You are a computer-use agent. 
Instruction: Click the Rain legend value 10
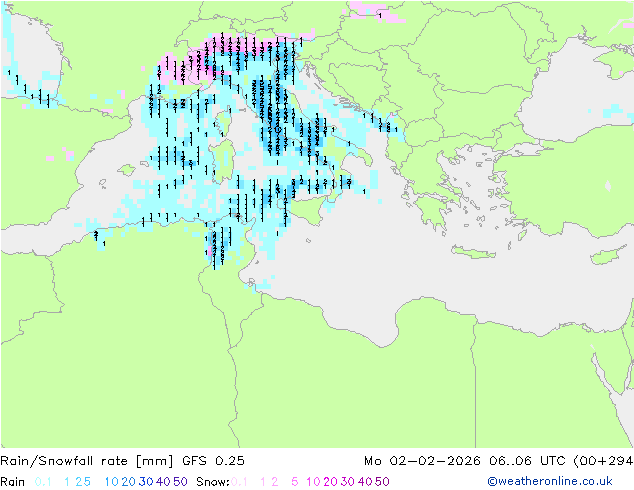point(112,482)
